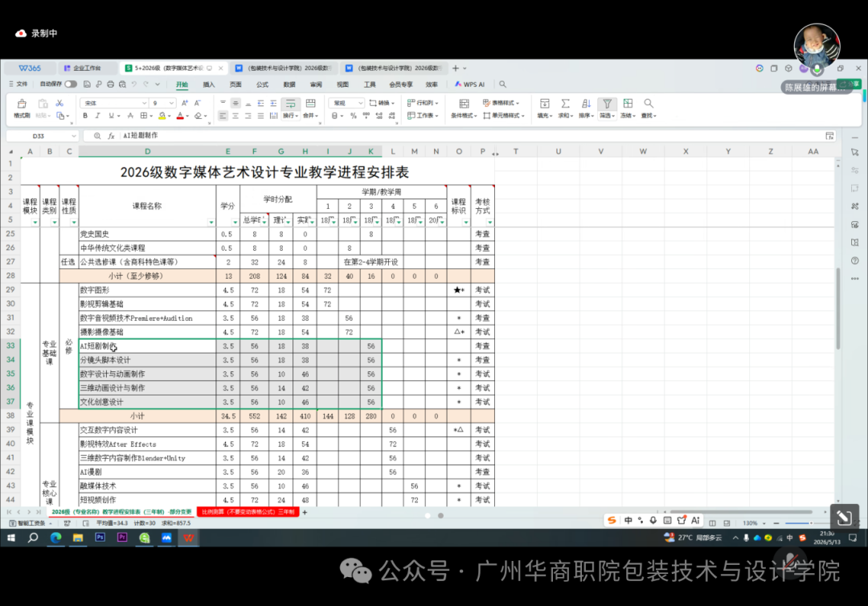Open the 单元格样式 cell style button
Viewport: 868px width, 606px height.
pyautogui.click(x=504, y=116)
